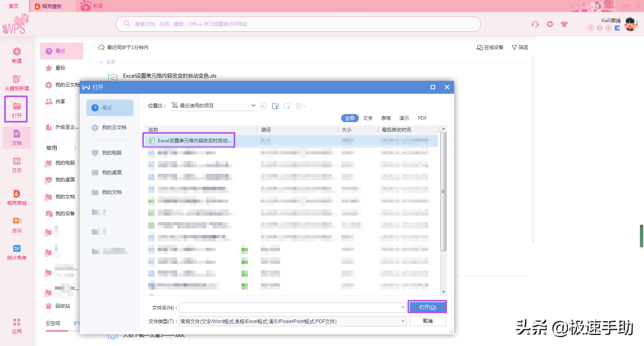Open settings gear icon in top bar
The width and height of the screenshot is (644, 346).
550,24
